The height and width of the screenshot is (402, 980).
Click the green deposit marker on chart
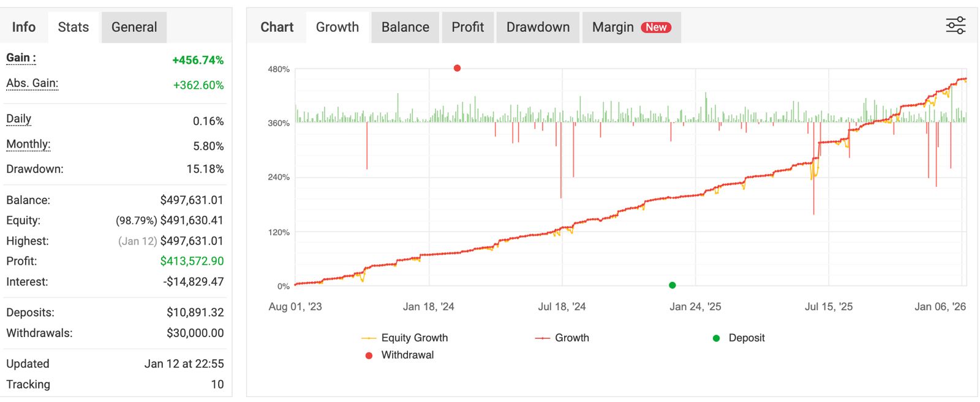(672, 285)
